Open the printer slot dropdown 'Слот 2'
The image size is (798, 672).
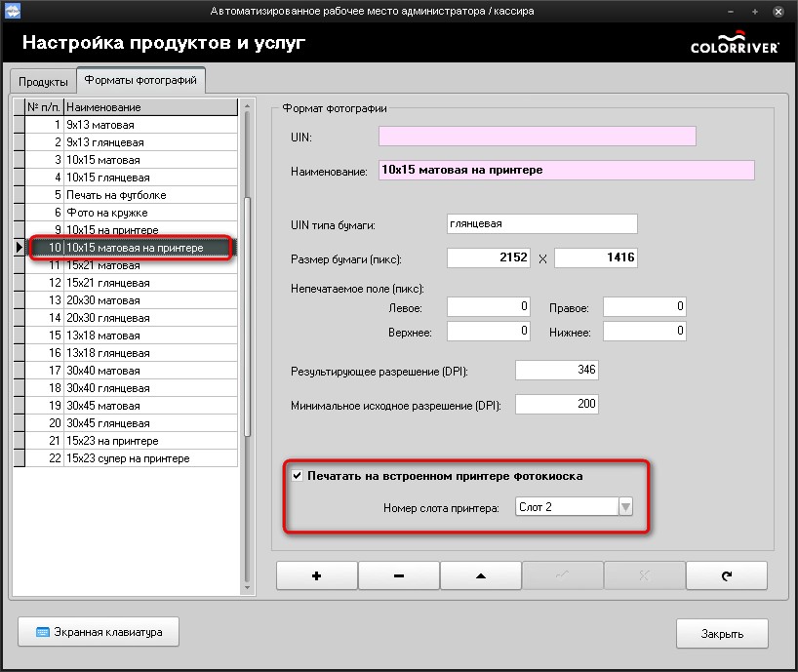click(x=625, y=506)
